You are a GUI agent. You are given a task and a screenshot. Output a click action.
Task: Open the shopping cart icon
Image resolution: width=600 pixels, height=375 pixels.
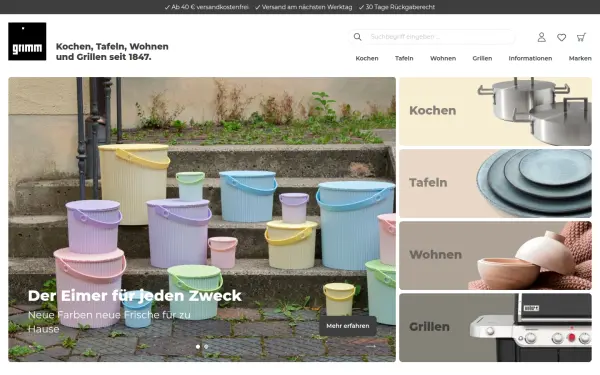[x=581, y=37]
